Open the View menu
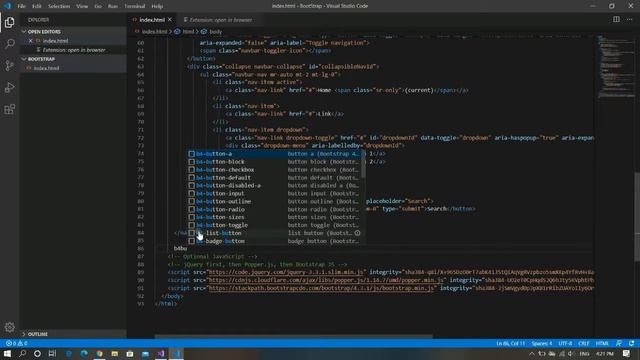The width and height of the screenshot is (640, 360). pos(82,6)
